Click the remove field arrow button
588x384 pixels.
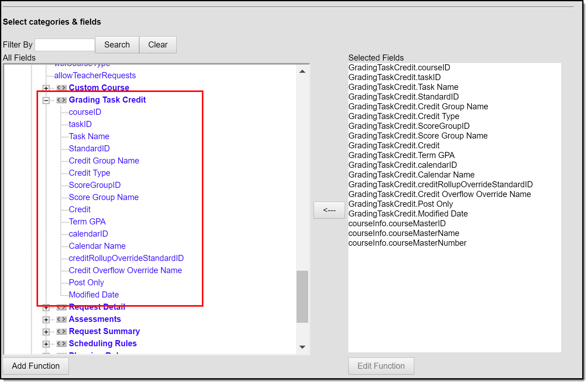(x=329, y=210)
